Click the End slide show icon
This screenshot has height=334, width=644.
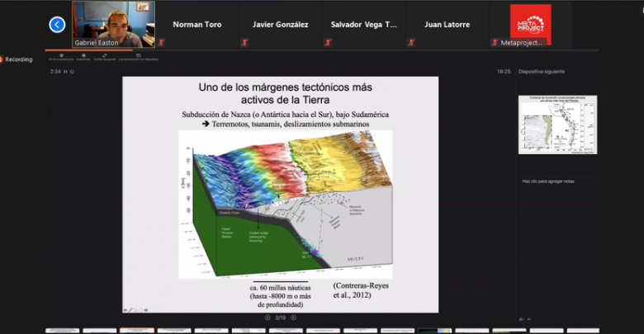(x=60, y=56)
